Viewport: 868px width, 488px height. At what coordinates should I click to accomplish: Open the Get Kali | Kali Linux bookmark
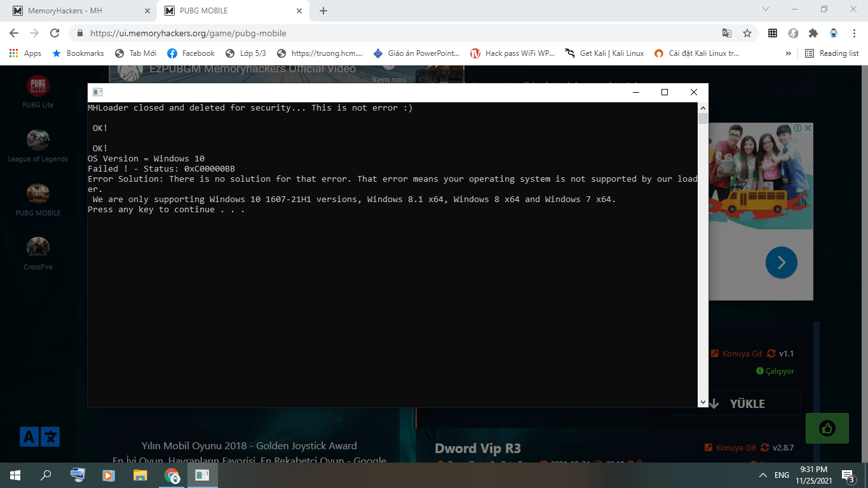point(605,53)
